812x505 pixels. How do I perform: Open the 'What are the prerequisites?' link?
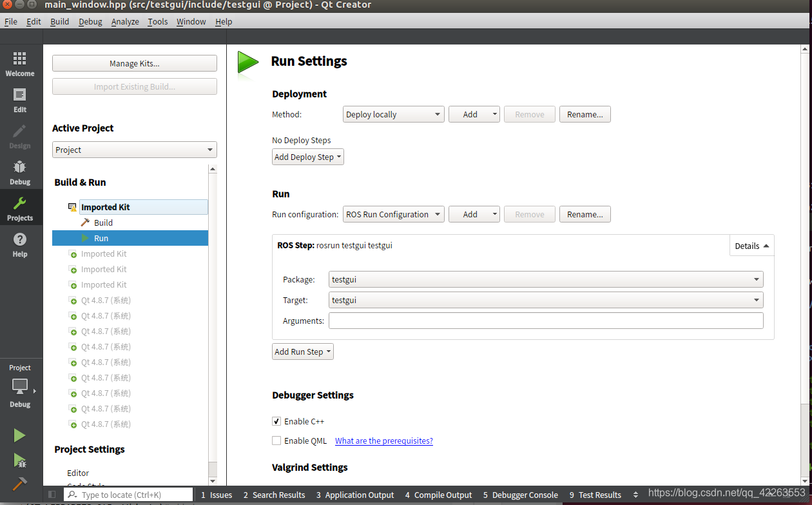click(x=384, y=441)
